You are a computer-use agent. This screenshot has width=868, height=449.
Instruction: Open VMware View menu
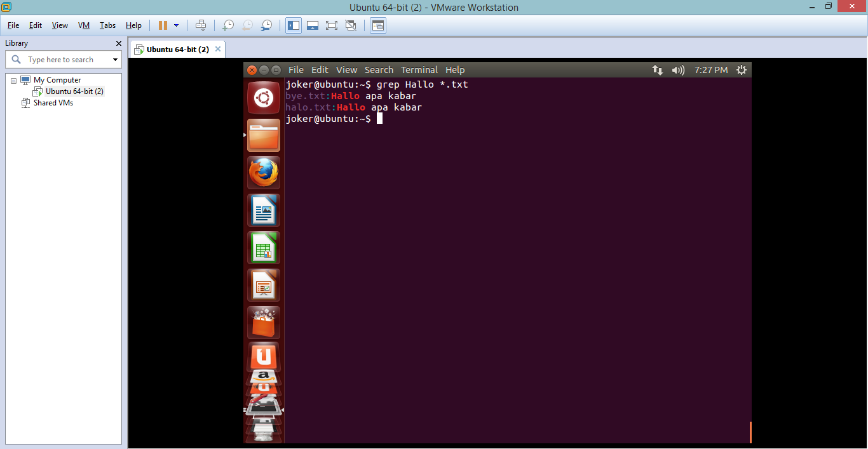tap(60, 25)
